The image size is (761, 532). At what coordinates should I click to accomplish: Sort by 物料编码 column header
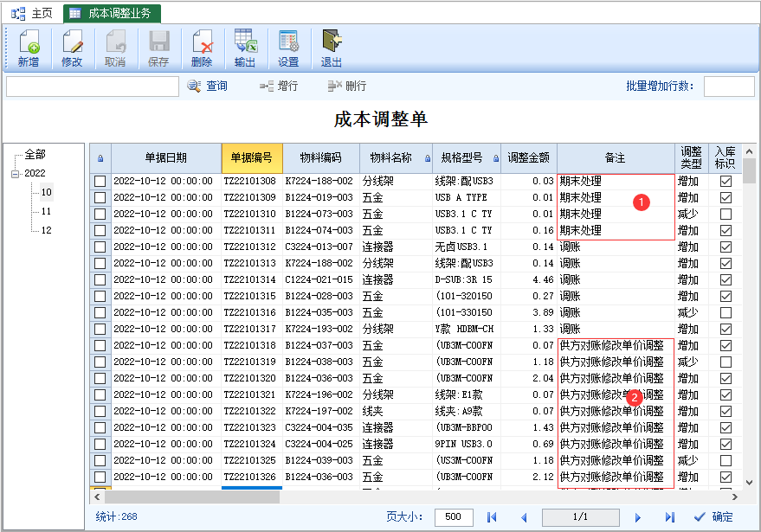coord(321,158)
